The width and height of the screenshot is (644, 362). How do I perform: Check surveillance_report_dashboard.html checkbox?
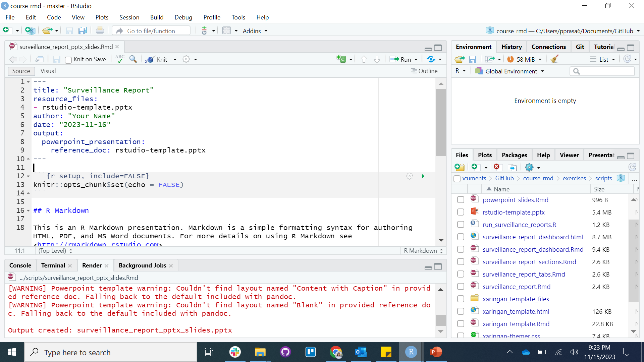click(x=461, y=237)
